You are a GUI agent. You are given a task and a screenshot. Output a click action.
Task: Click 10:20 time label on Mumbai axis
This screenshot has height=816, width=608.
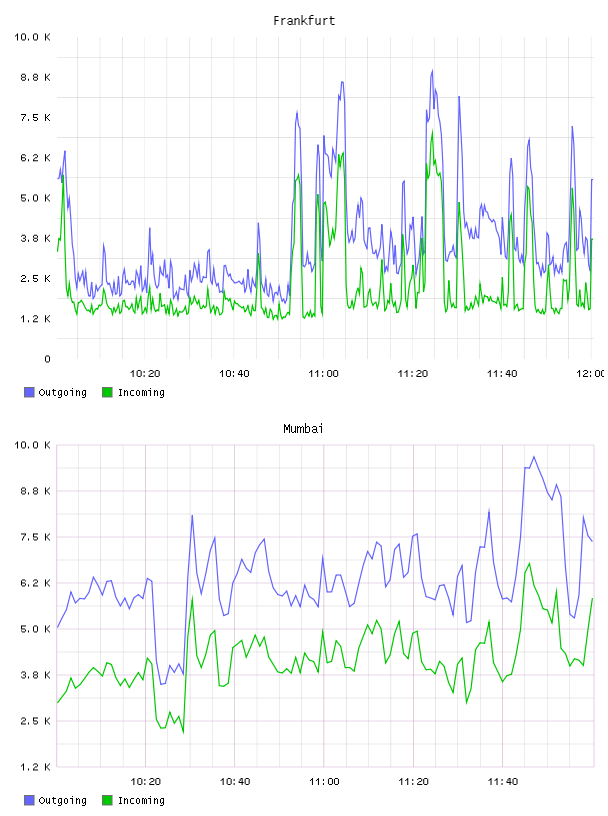tap(145, 782)
